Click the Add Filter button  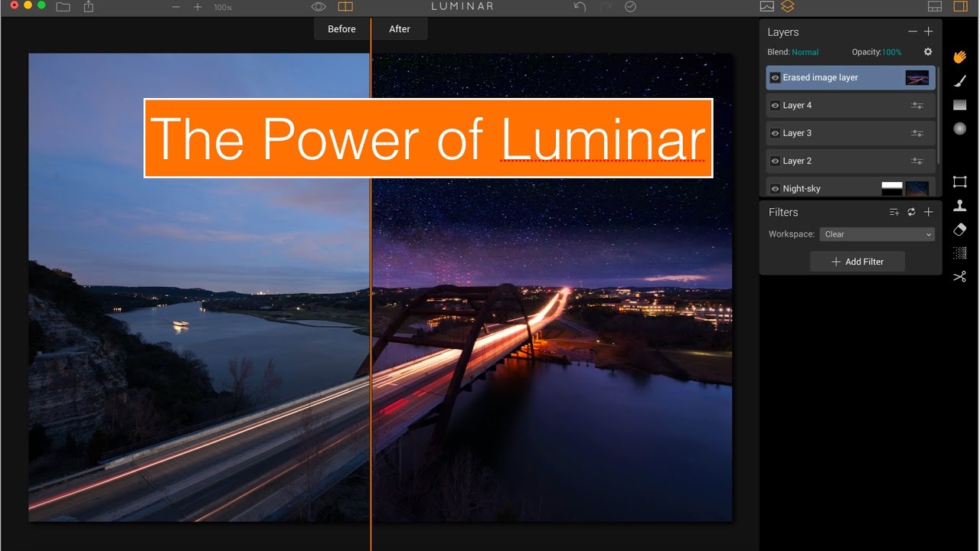[x=857, y=262]
